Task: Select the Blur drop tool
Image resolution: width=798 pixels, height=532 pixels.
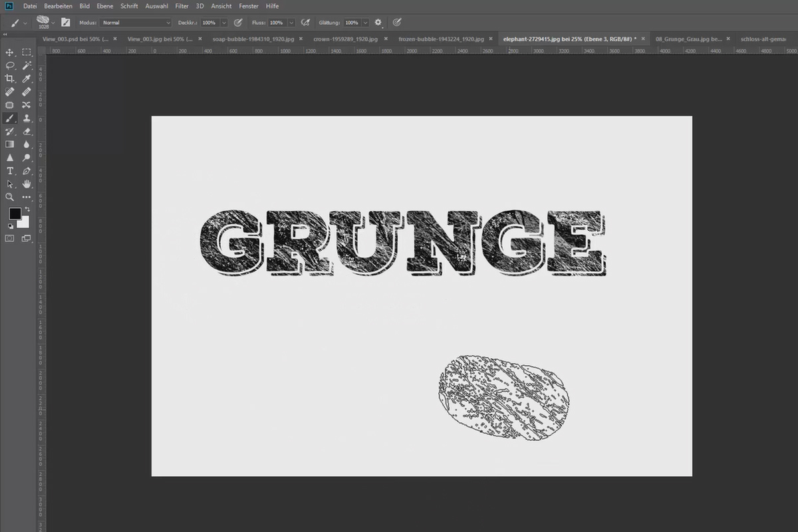Action: click(x=27, y=144)
